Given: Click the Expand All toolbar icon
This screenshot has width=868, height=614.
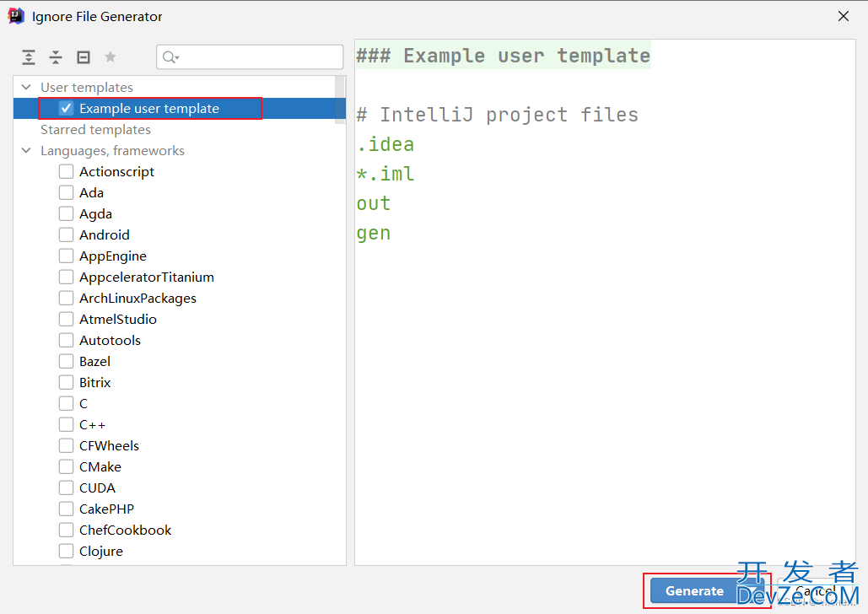Looking at the screenshot, I should pos(28,57).
